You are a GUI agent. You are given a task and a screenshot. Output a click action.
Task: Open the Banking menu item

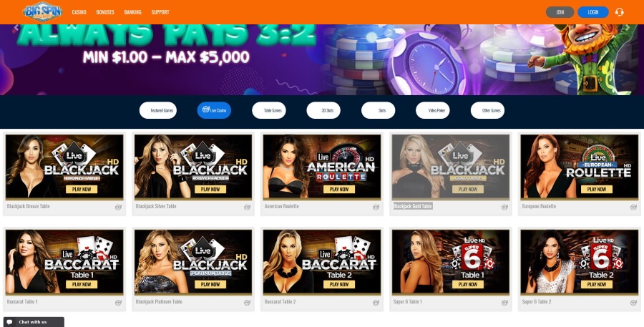tap(132, 12)
